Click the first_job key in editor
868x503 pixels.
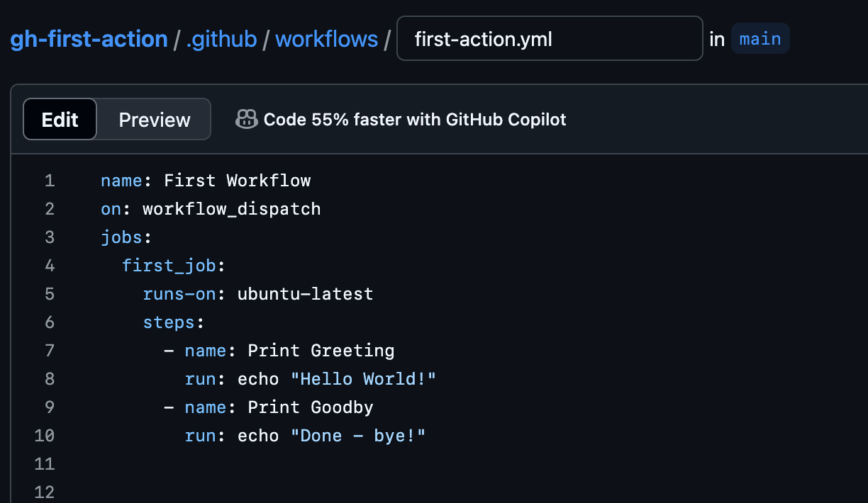coord(169,266)
